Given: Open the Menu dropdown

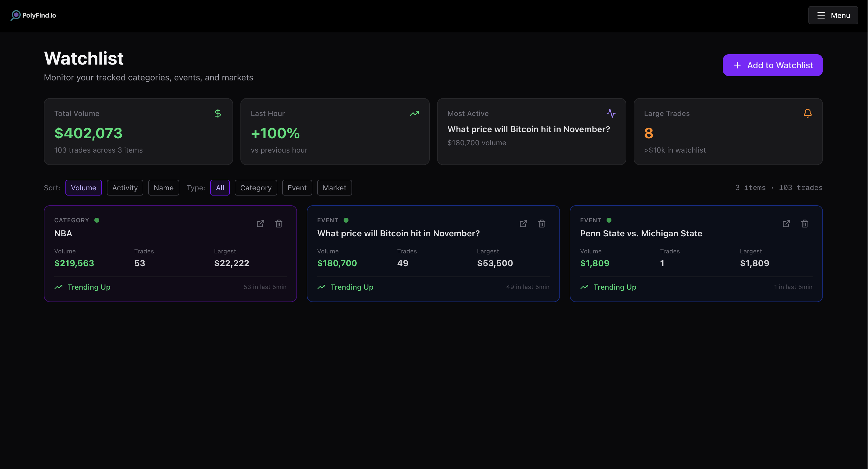Looking at the screenshot, I should pyautogui.click(x=833, y=15).
